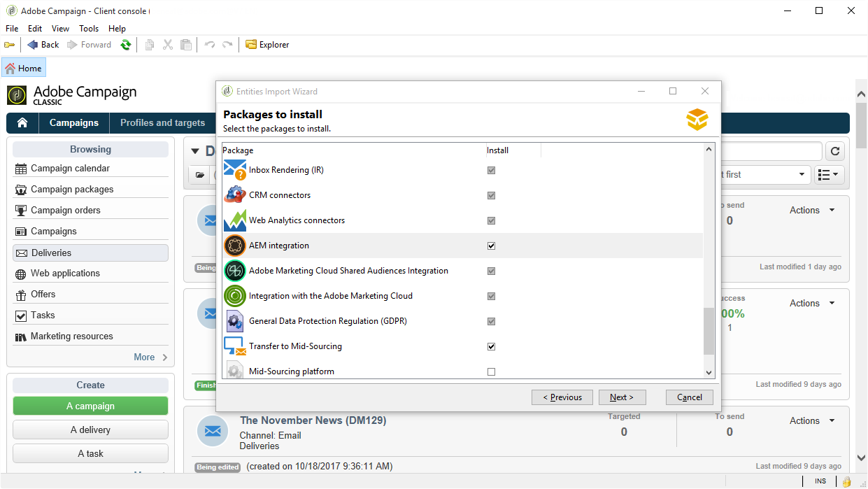Click the Web Analytics connectors icon
Viewport: 868px width, 489px height.
(235, 220)
